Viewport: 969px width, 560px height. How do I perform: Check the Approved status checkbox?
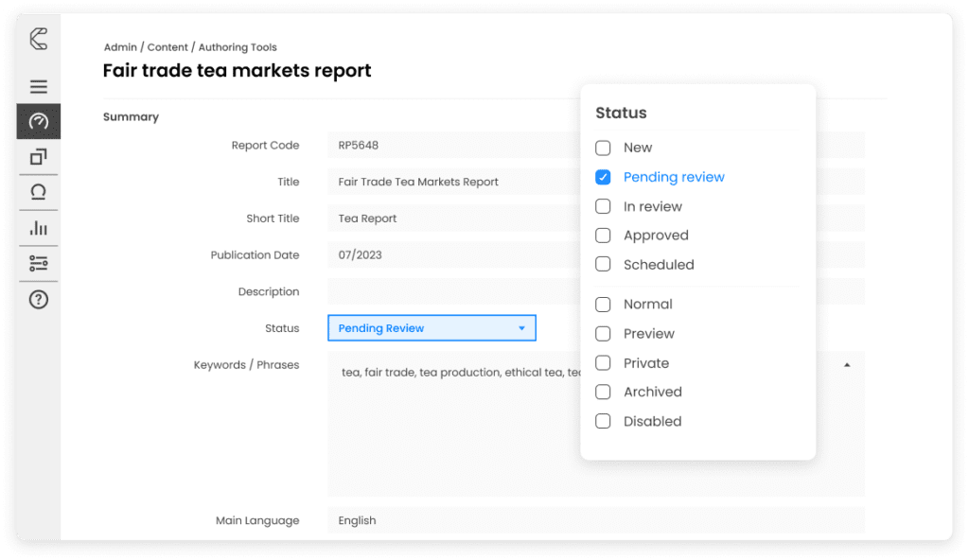[x=603, y=236]
